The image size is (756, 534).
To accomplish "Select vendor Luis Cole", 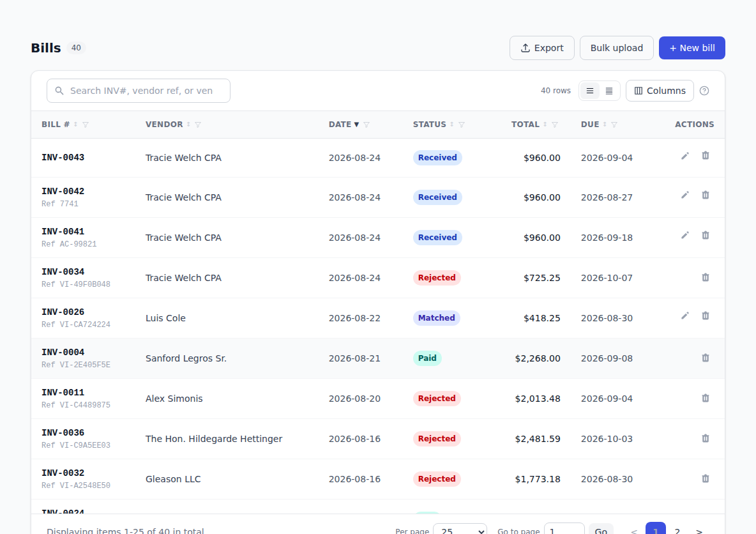I will 165,318.
